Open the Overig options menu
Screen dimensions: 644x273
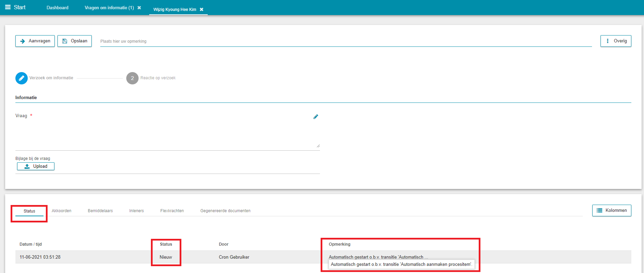click(x=616, y=41)
